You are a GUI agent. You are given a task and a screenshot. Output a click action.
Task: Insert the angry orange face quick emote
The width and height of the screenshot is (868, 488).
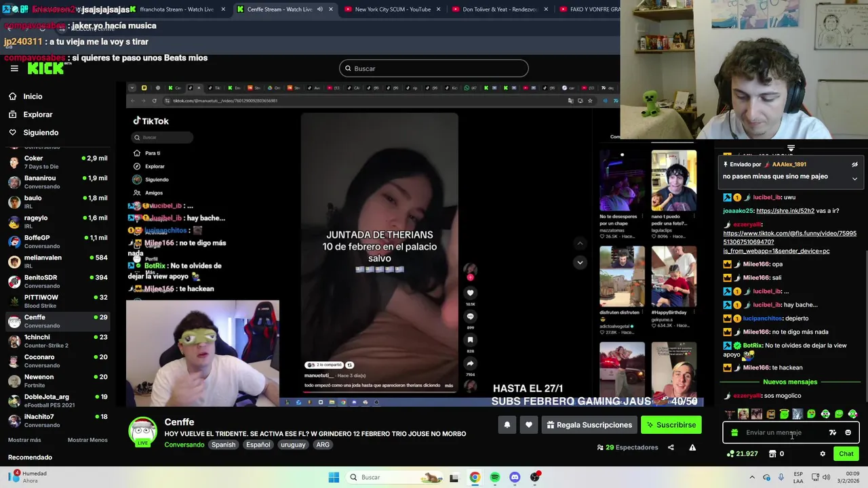[x=770, y=414]
